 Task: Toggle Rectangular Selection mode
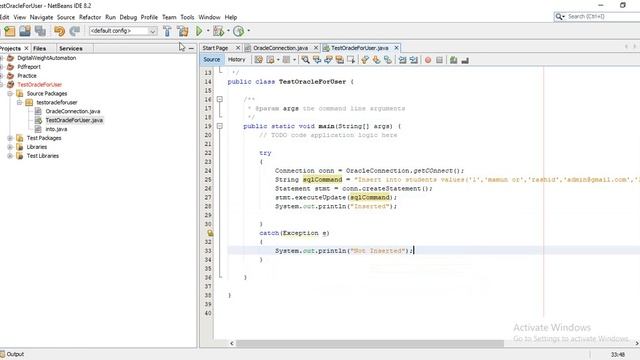click(x=351, y=60)
